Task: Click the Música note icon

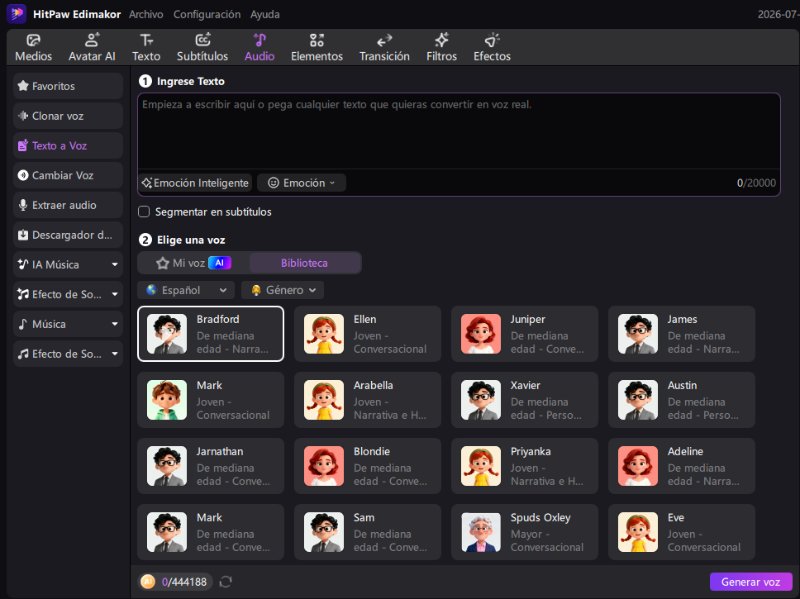Action: pos(22,324)
